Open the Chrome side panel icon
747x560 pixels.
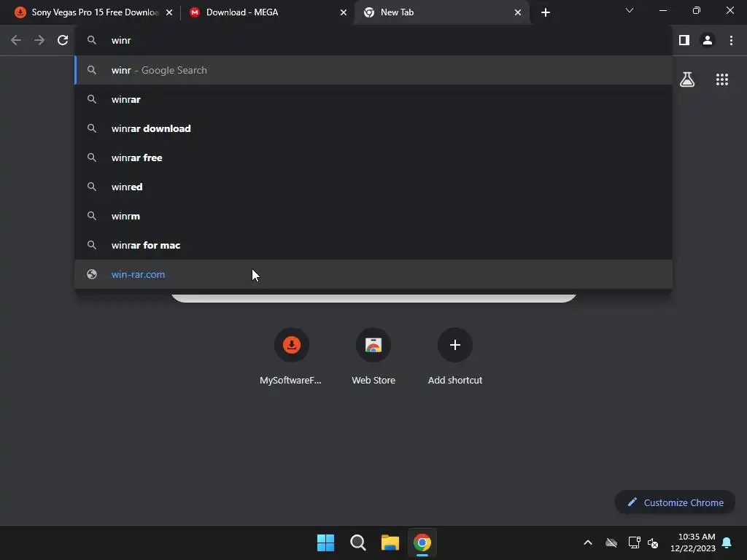[x=684, y=41]
